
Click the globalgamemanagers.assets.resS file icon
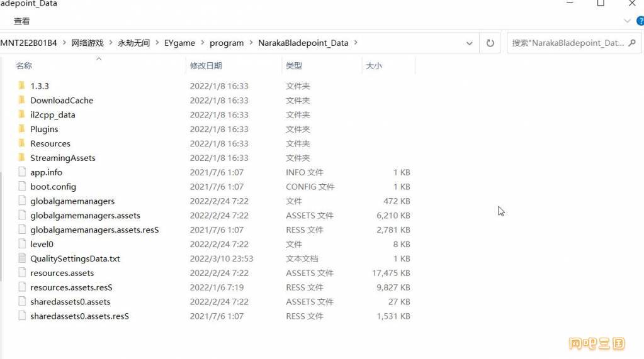click(22, 229)
